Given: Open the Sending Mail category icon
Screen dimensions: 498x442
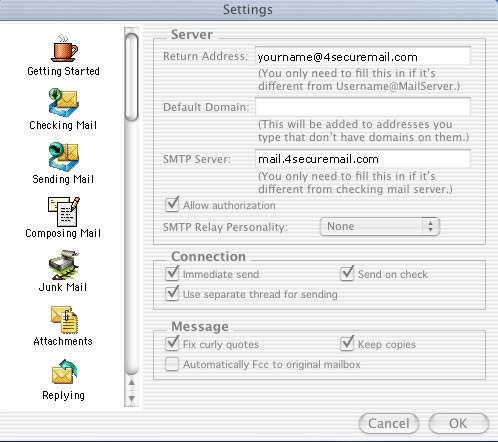Looking at the screenshot, I should click(x=63, y=157).
